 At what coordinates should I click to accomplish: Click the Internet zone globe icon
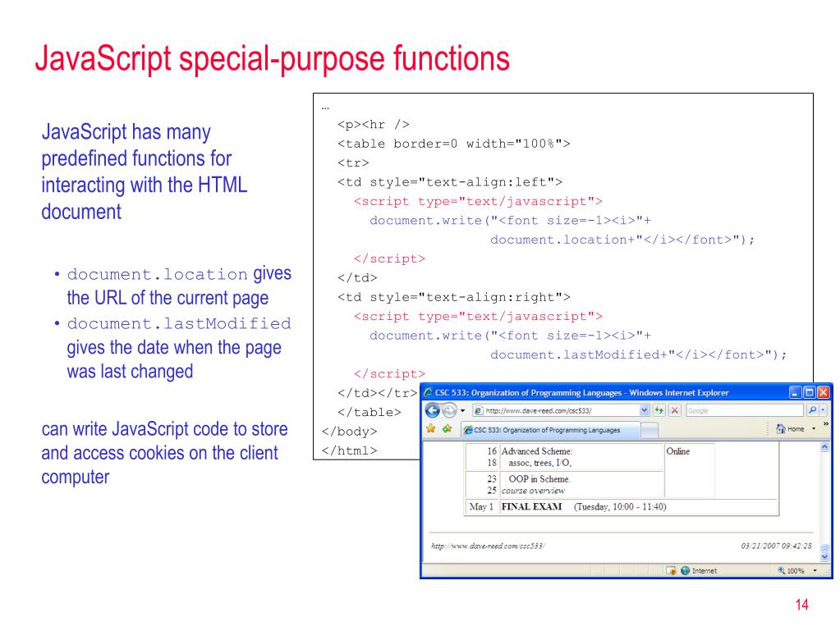pos(685,570)
